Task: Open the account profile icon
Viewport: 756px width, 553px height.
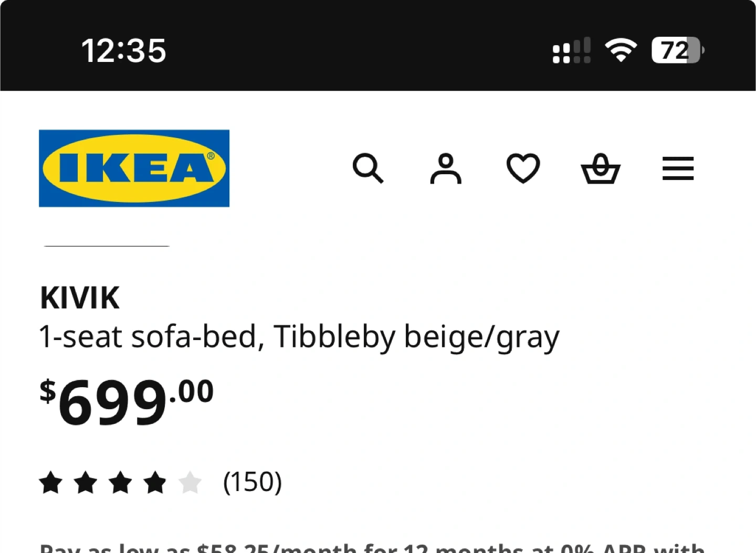Action: [x=446, y=168]
